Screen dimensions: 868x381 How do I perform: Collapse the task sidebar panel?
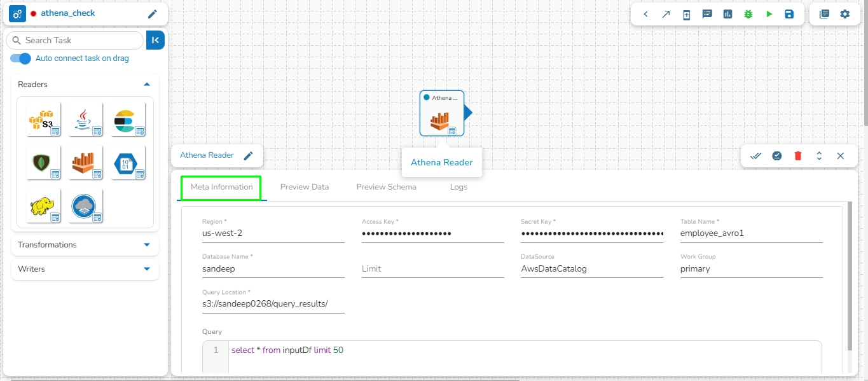pos(155,40)
